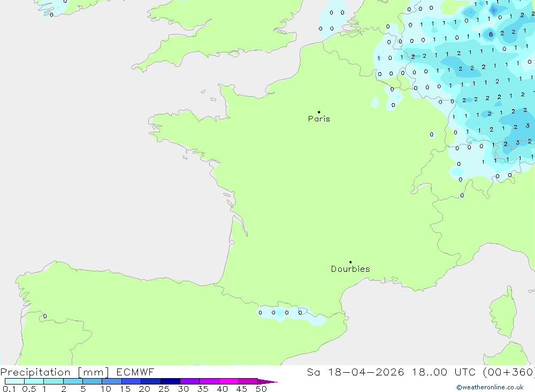Image resolution: width=535 pixels, height=392 pixels.
Task: Click the forecast date 'Sa 18-04-2026'
Action: (355, 372)
